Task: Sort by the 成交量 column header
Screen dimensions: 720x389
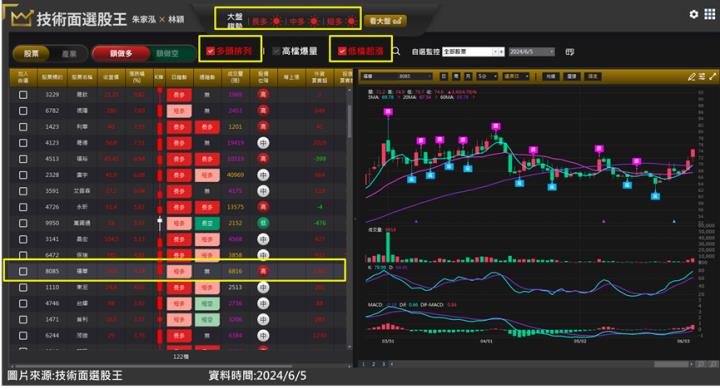Action: 236,77
